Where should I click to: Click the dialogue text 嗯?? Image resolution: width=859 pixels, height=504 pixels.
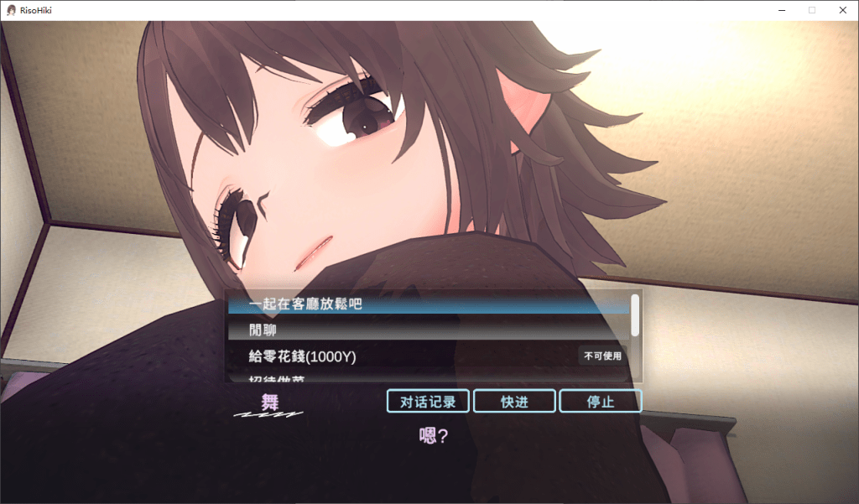[x=434, y=435]
